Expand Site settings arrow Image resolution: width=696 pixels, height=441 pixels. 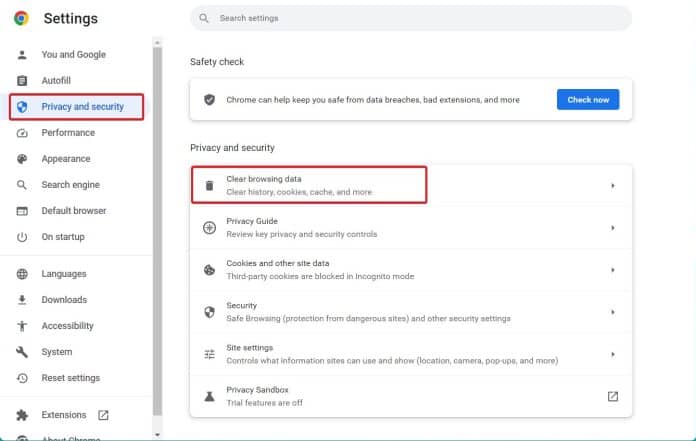[x=612, y=354]
